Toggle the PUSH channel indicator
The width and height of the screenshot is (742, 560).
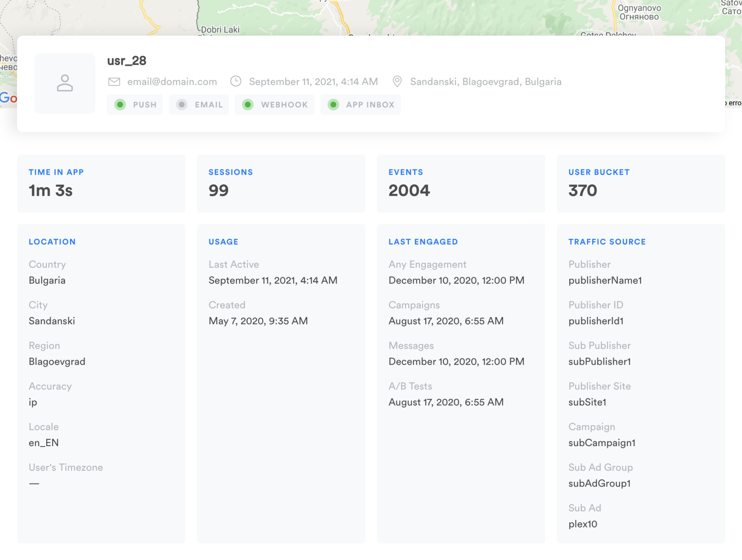coord(135,105)
